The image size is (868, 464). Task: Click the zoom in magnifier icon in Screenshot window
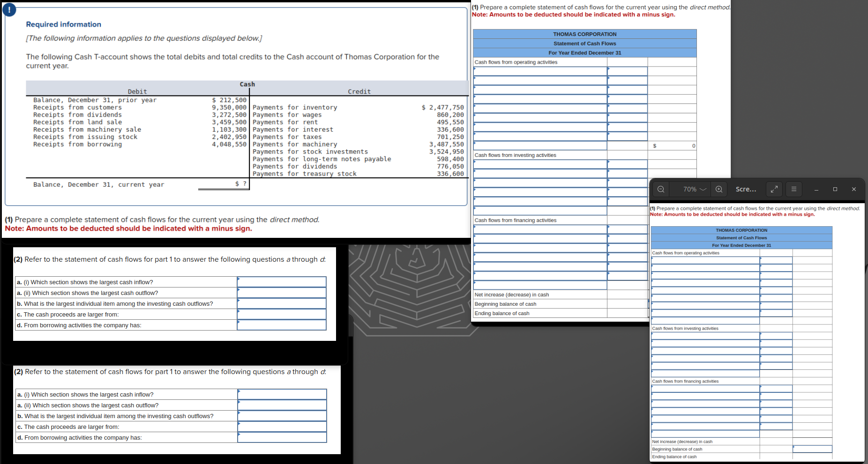click(x=719, y=189)
